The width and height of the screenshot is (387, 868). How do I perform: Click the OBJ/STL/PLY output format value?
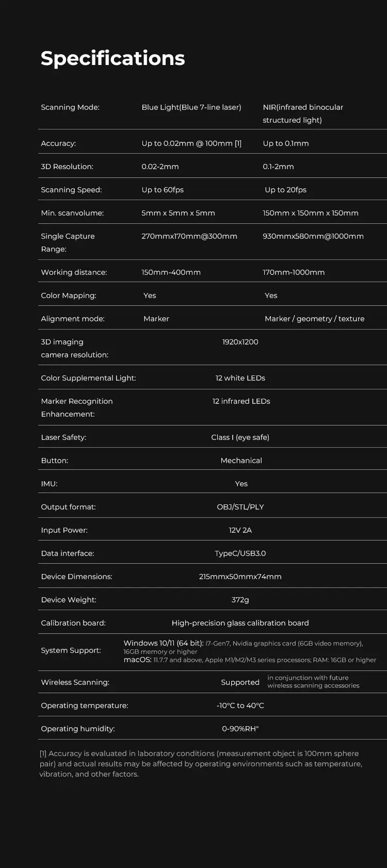point(240,507)
